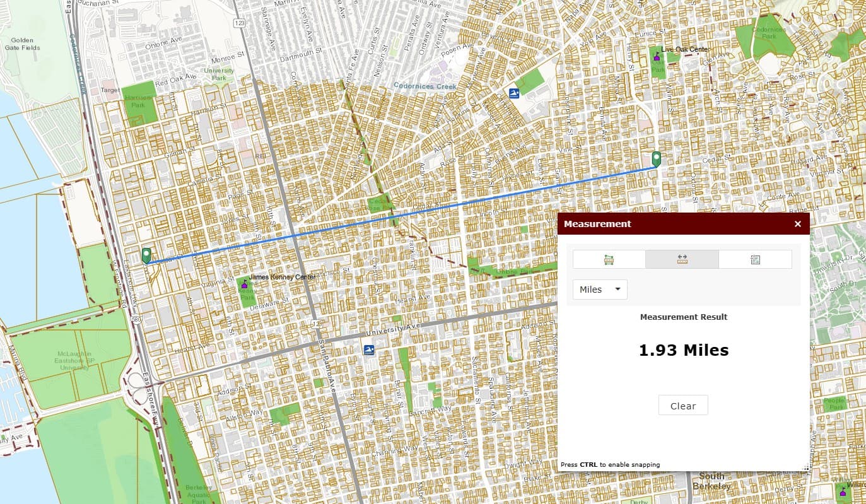Viewport: 866px width, 504px height.
Task: Click the measurement end pin
Action: 656,159
